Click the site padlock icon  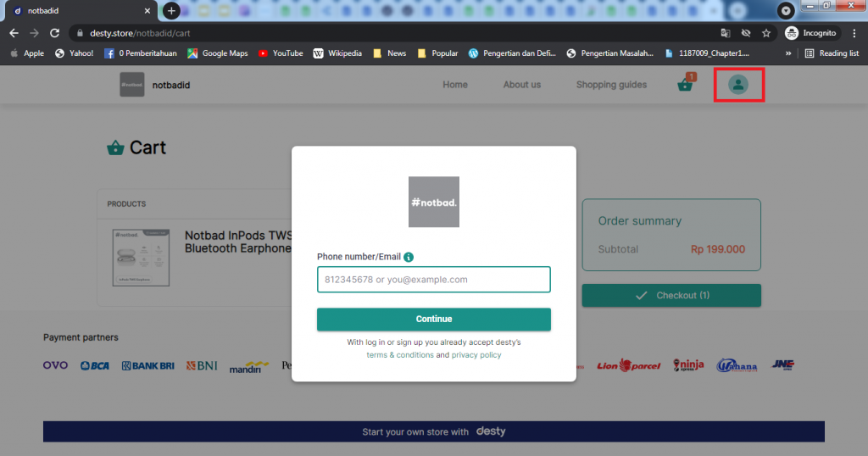(x=80, y=33)
